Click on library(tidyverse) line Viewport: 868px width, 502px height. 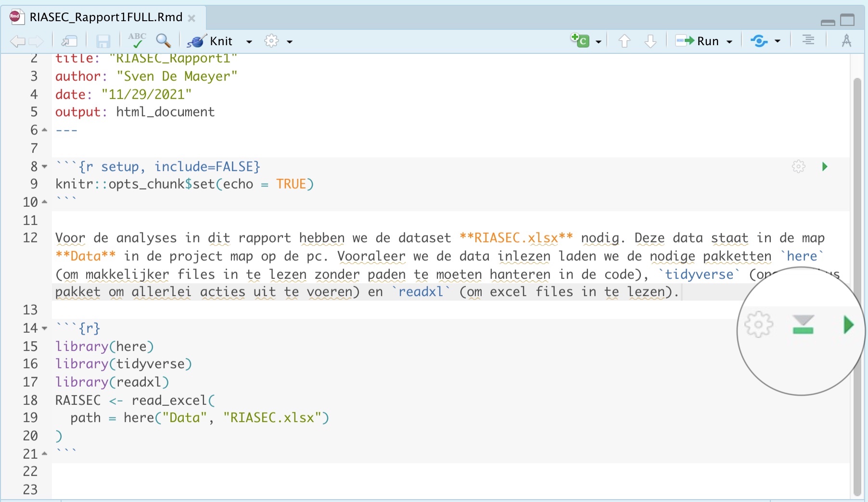point(123,364)
